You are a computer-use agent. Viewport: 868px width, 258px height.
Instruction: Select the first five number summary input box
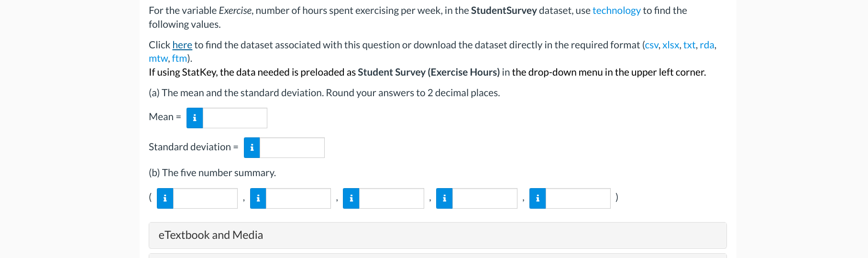pos(205,198)
